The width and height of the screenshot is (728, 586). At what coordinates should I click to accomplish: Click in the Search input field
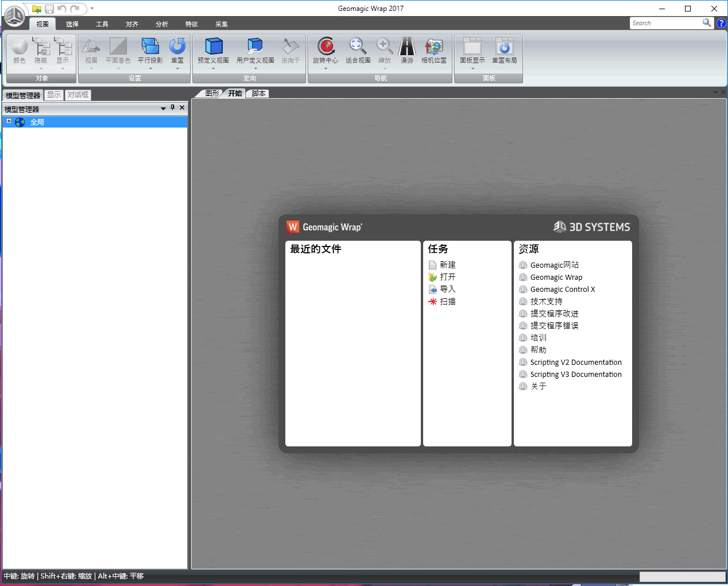[x=665, y=23]
